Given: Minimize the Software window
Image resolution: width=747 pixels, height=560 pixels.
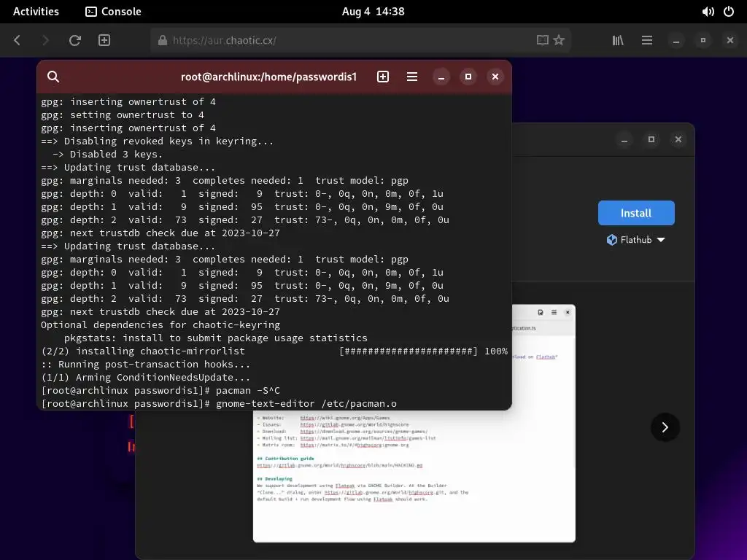Looking at the screenshot, I should [624, 139].
